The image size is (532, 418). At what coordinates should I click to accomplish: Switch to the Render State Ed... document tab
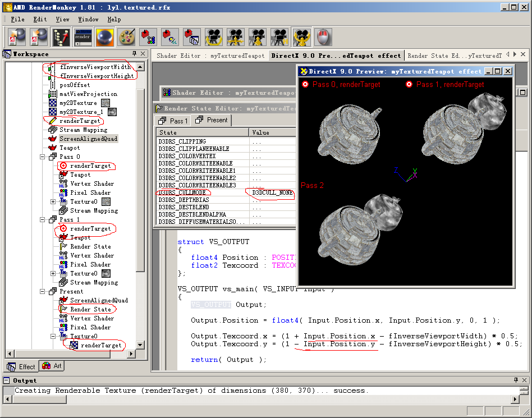pos(455,56)
